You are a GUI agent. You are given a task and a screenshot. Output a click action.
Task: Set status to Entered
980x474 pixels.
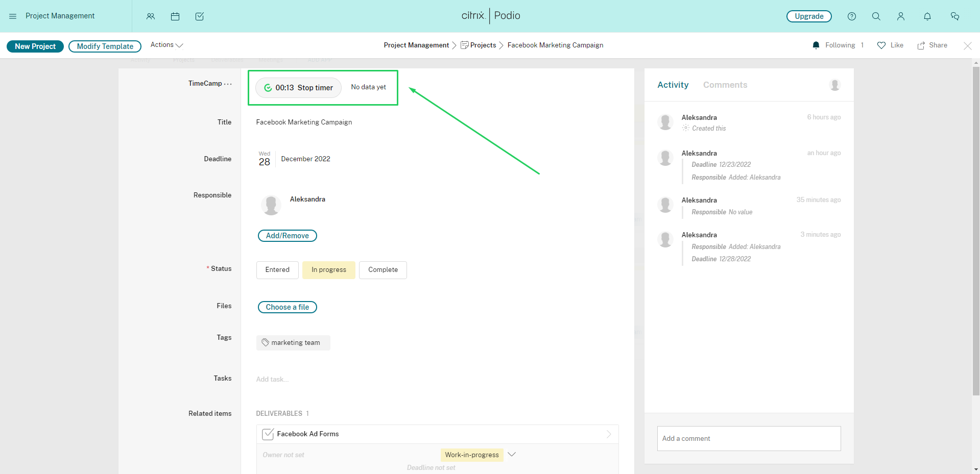coord(277,270)
